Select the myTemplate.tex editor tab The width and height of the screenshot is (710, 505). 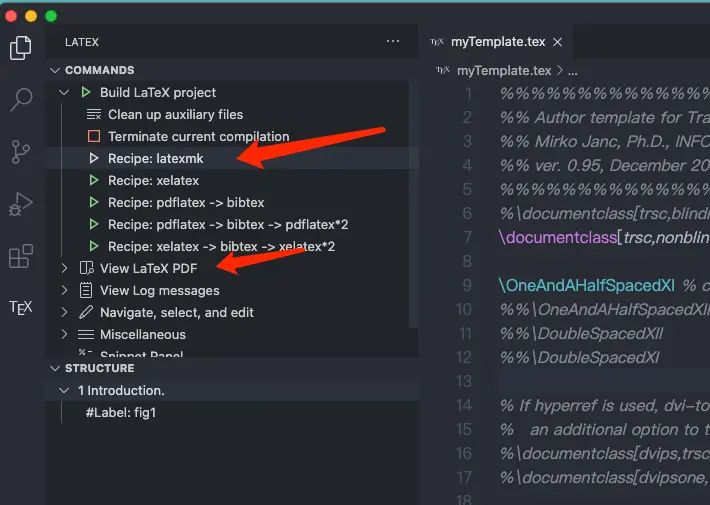[497, 42]
